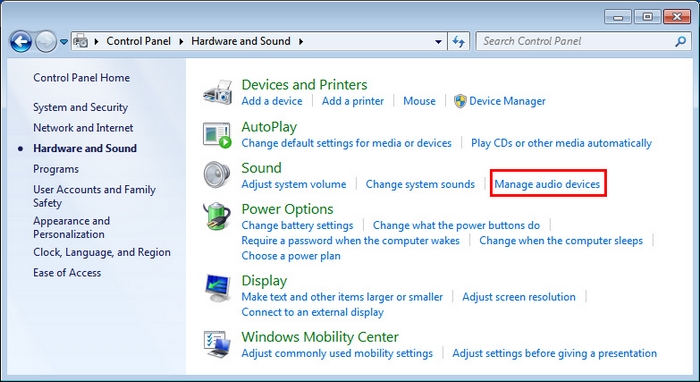The width and height of the screenshot is (700, 382).
Task: Click the Forward arrow button
Action: click(46, 42)
